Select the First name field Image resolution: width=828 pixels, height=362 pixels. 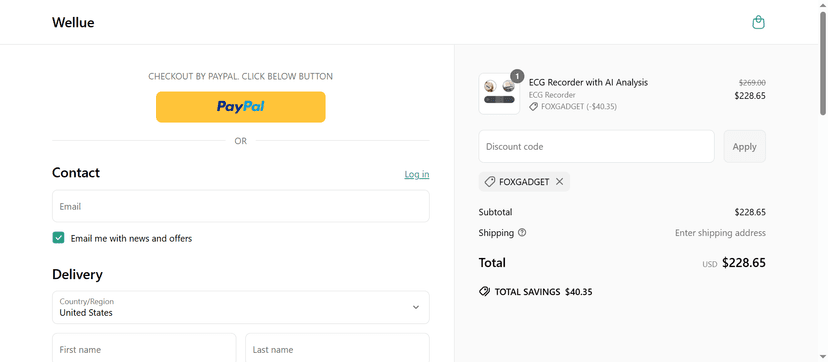click(x=144, y=348)
